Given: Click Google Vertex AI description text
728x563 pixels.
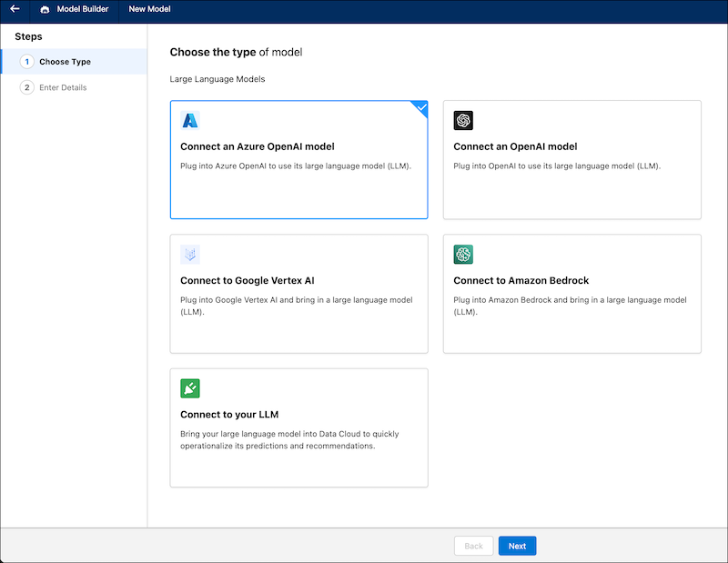Looking at the screenshot, I should [297, 306].
